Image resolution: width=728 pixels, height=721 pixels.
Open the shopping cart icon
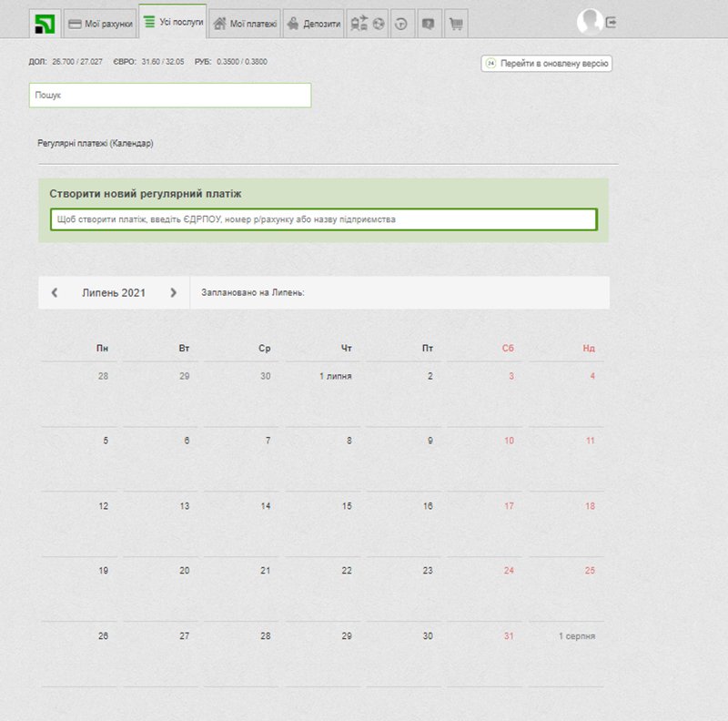(x=456, y=24)
